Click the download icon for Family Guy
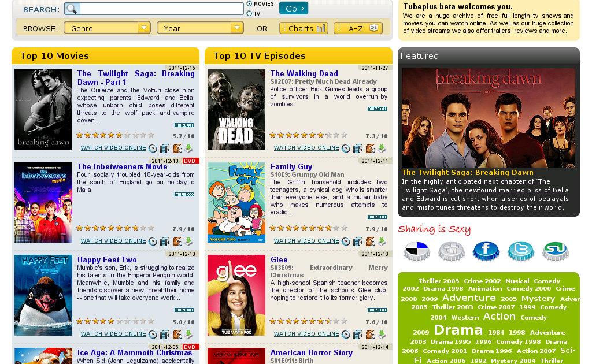This screenshot has height=364, width=592. (382, 242)
